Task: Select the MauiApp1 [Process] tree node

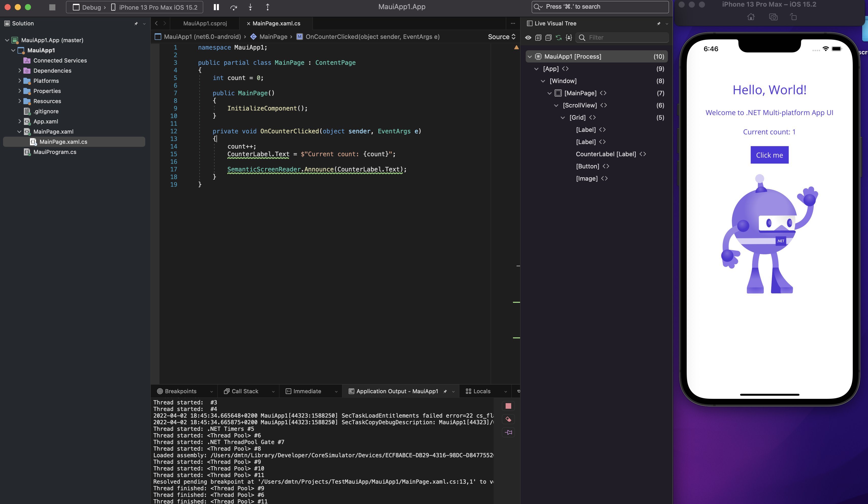Action: (x=597, y=56)
